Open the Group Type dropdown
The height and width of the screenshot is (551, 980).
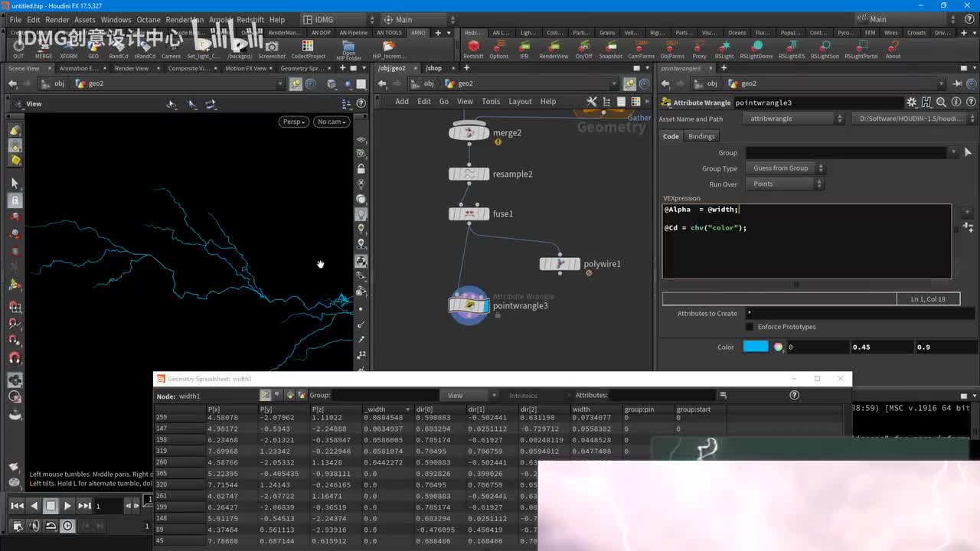785,168
